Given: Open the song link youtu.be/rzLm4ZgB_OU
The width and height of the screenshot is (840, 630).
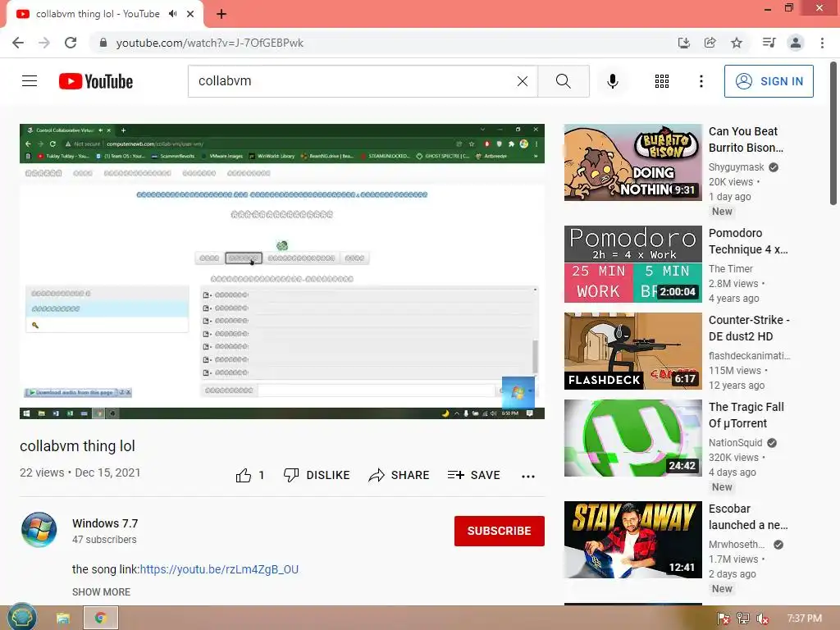Looking at the screenshot, I should click(x=219, y=569).
